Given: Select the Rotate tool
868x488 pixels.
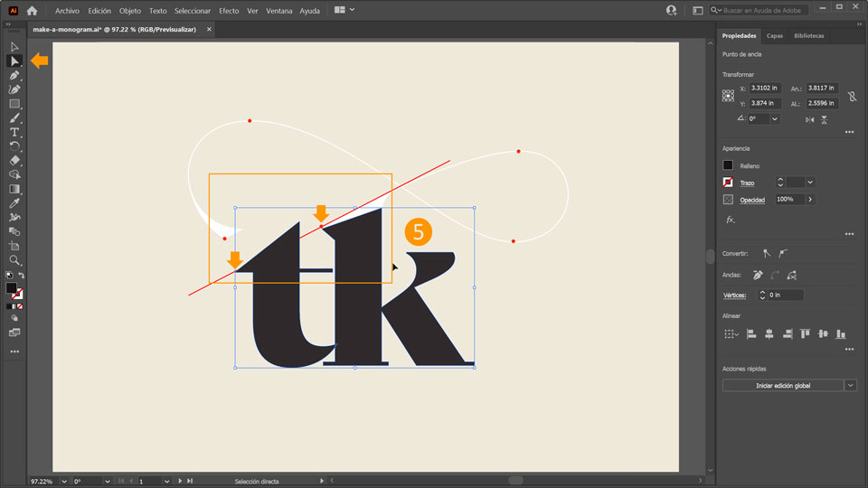Looking at the screenshot, I should tap(14, 146).
